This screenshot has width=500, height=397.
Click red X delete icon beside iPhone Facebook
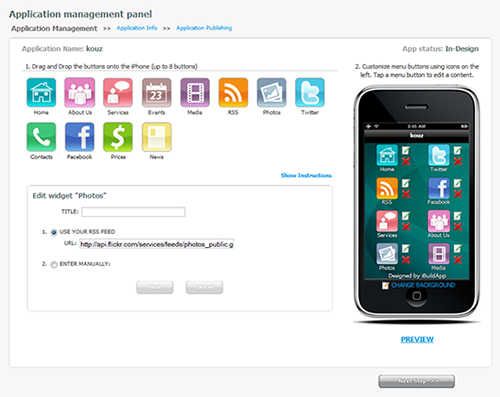[458, 194]
